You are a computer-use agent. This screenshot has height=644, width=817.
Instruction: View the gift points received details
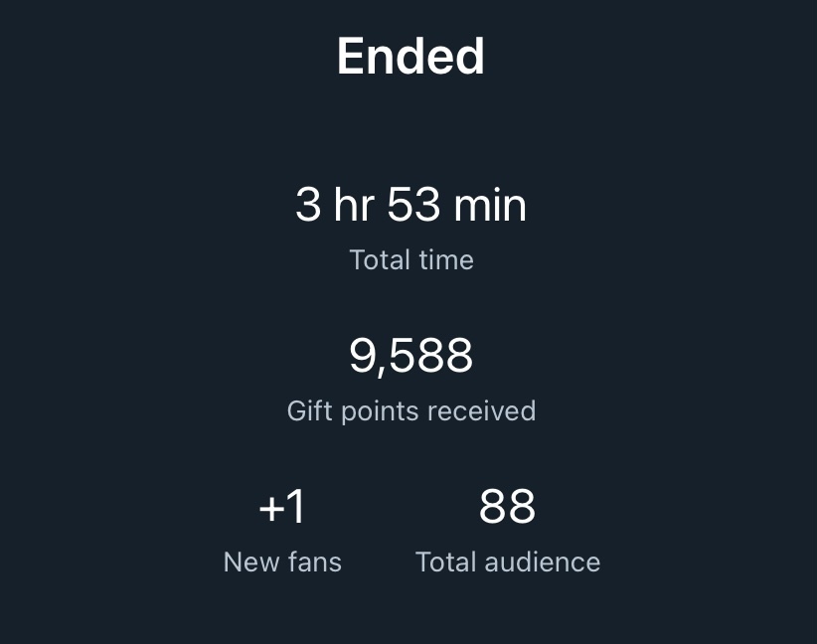[410, 381]
